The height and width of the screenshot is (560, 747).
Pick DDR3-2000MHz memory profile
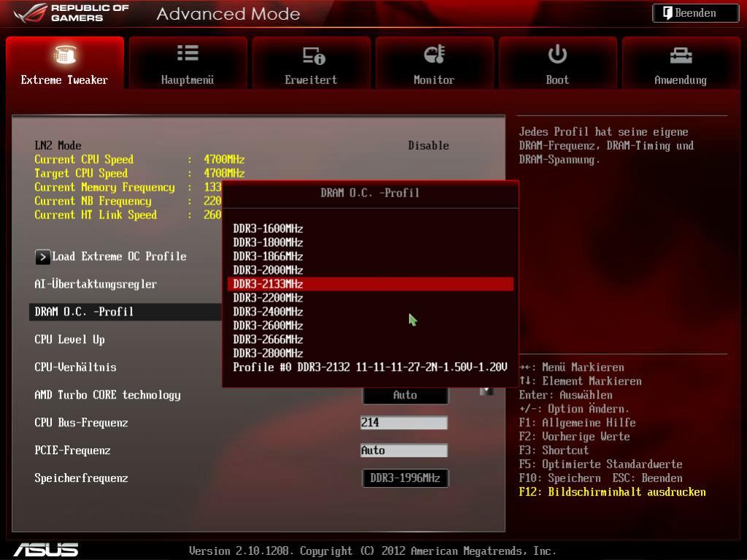click(370, 270)
